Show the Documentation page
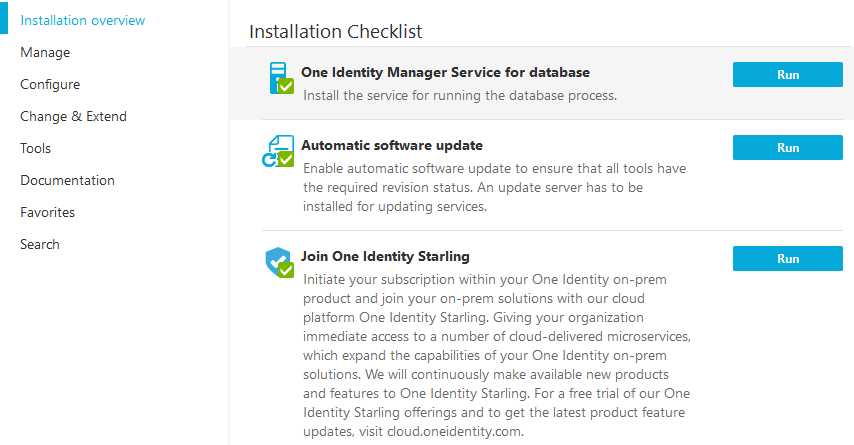This screenshot has width=854, height=445. (x=67, y=180)
